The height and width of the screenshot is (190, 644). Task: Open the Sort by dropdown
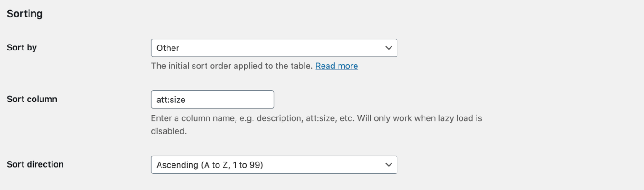[x=274, y=48]
